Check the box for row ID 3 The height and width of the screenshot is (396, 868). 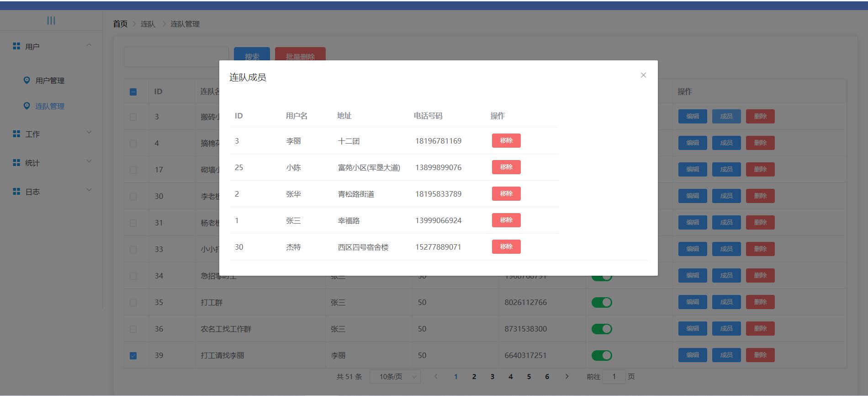133,117
